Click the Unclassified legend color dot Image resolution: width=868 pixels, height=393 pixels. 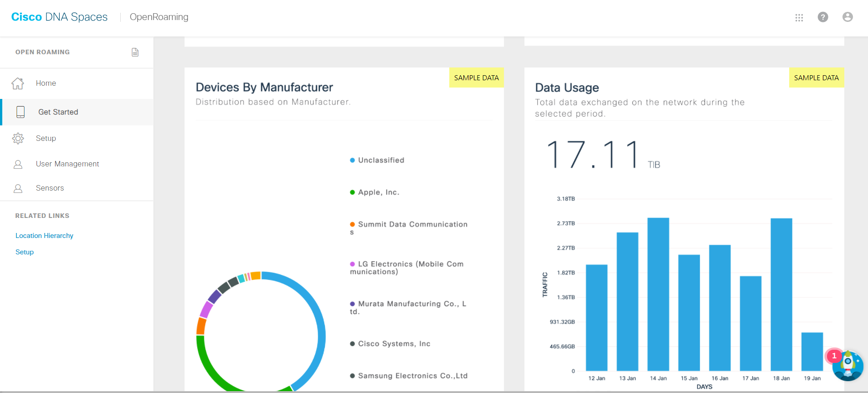(352, 160)
